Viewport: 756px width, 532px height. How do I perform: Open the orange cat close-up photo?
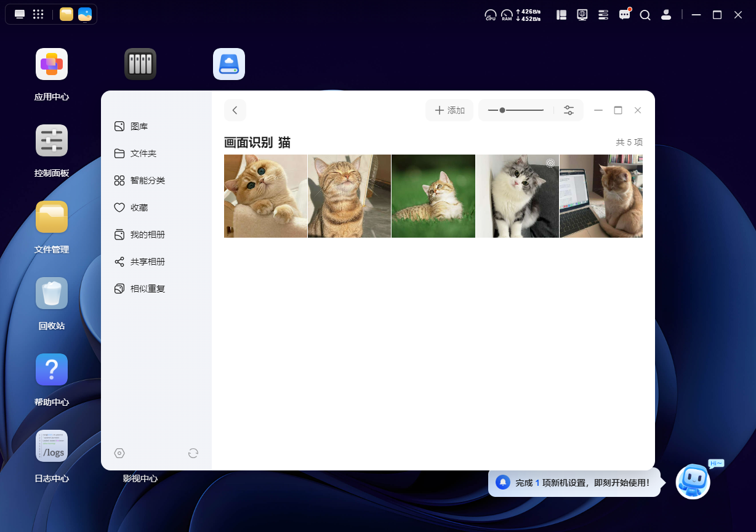coord(265,196)
